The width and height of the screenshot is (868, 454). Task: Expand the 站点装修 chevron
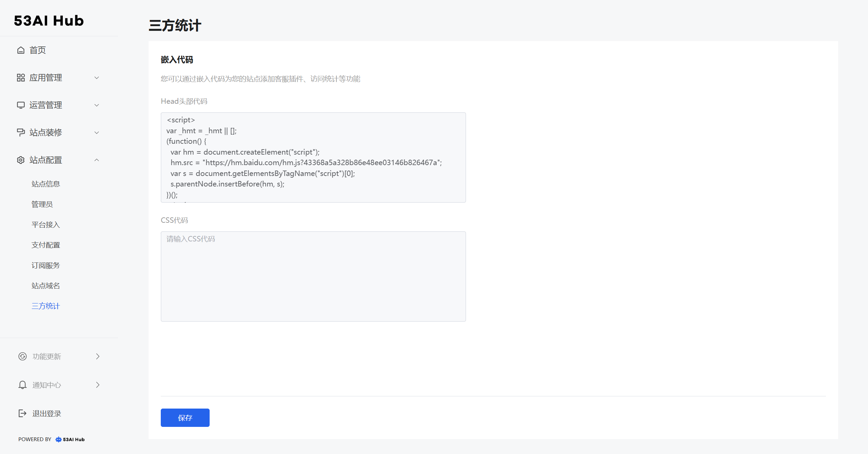(97, 133)
